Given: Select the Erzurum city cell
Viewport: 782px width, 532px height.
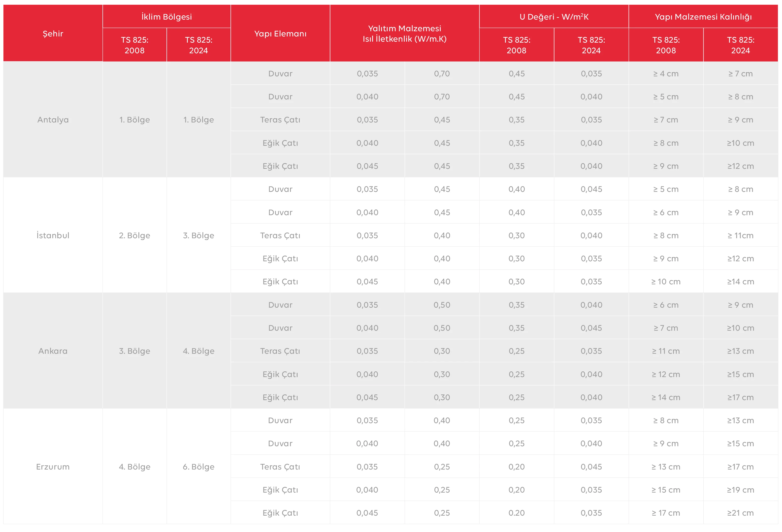Looking at the screenshot, I should (53, 467).
